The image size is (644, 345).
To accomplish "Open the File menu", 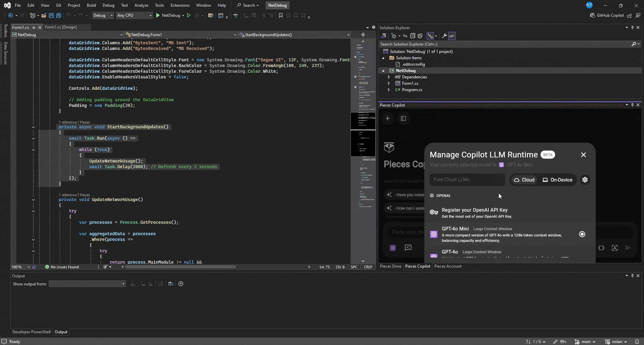I will (18, 5).
